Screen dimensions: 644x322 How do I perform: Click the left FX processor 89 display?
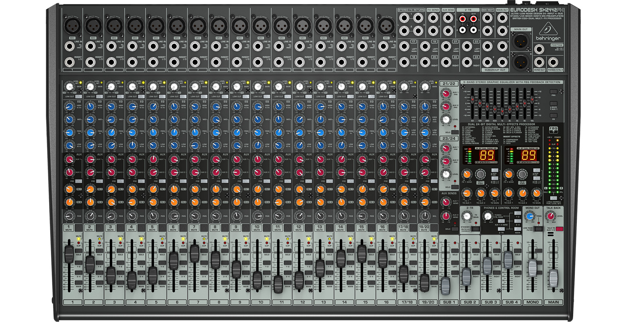coord(487,155)
